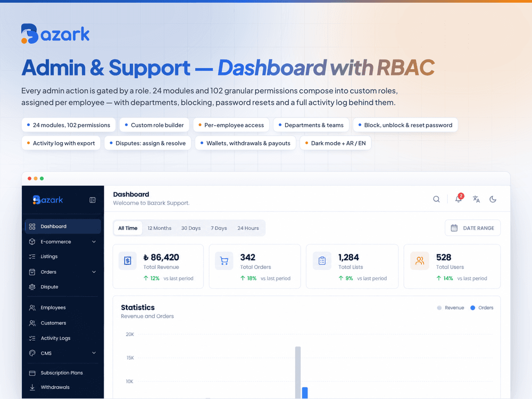Click the Statistics chart heading
The image size is (532, 399).
[138, 307]
